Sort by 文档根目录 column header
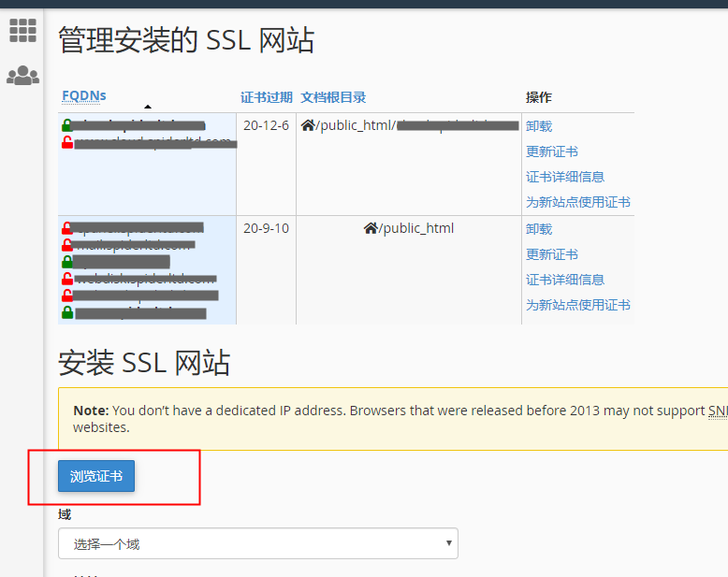The image size is (728, 577). point(333,97)
